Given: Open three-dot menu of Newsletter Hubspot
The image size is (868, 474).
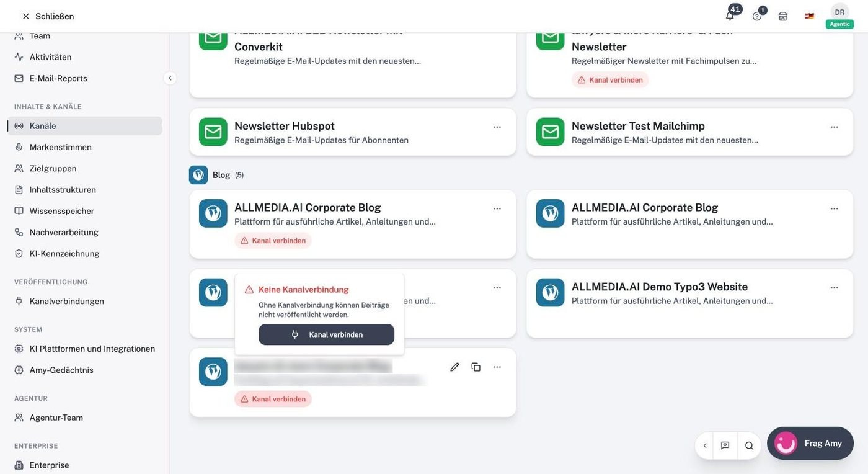Looking at the screenshot, I should [x=497, y=127].
